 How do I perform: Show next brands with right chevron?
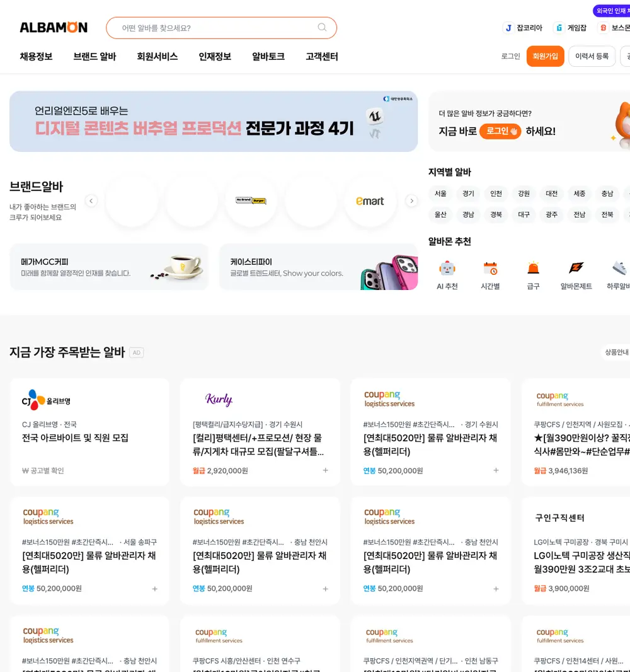pyautogui.click(x=411, y=200)
